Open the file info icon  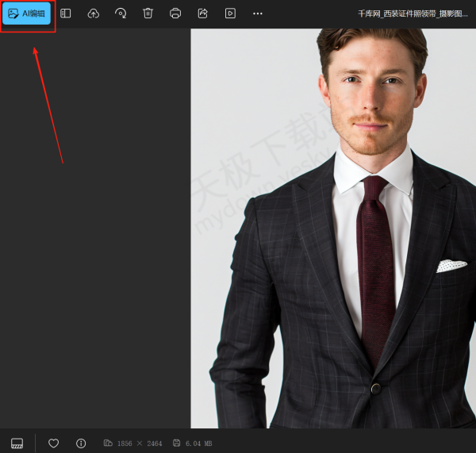[81, 443]
